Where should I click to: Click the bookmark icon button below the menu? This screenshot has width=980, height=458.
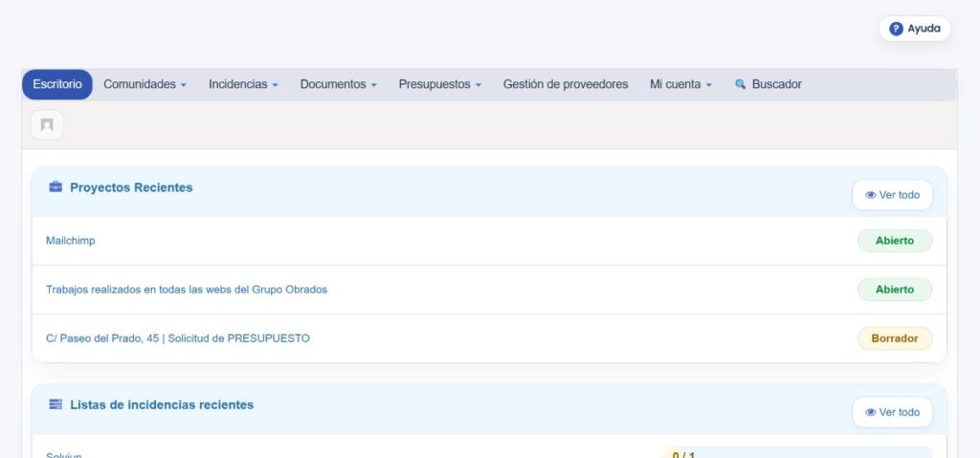(47, 125)
